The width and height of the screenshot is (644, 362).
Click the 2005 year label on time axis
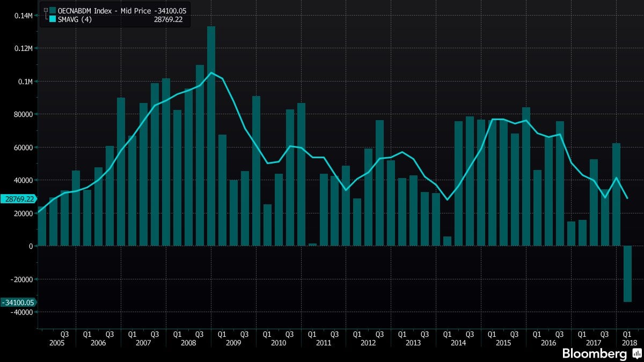pyautogui.click(x=56, y=342)
